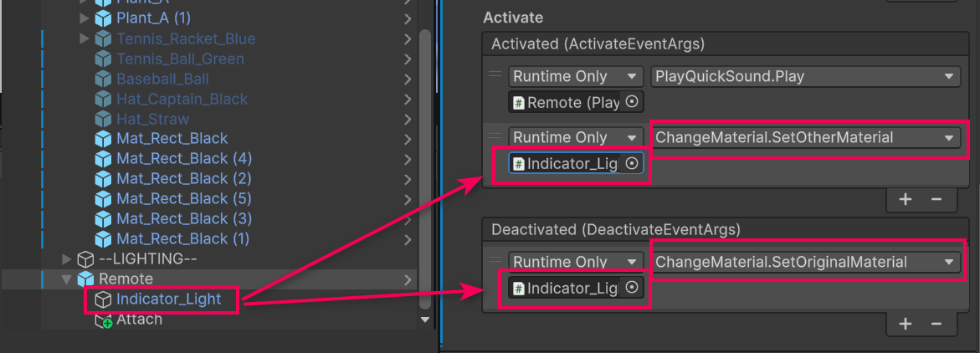Click the Remote prefab cube icon

tap(85, 279)
